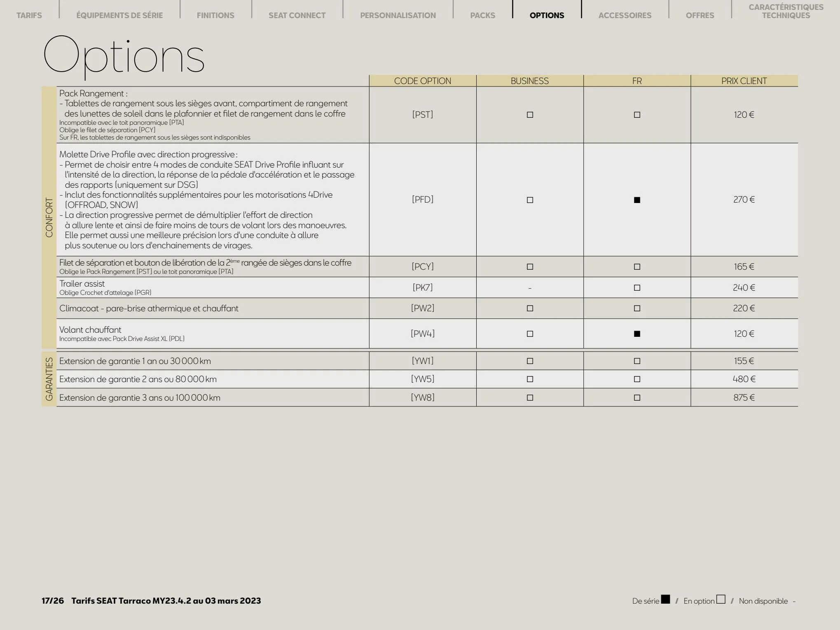Click the 'Trailer assist' row label
840x630 pixels.
(x=82, y=284)
